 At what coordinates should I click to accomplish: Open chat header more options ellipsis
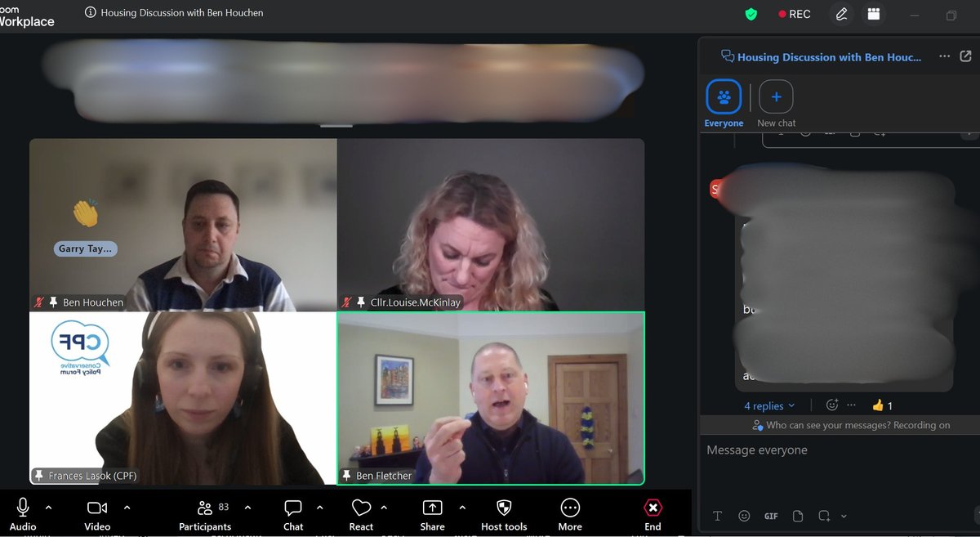pyautogui.click(x=944, y=56)
